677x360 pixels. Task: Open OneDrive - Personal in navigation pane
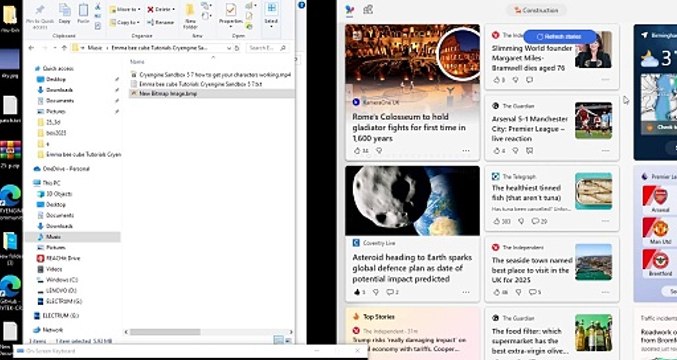tap(66, 169)
